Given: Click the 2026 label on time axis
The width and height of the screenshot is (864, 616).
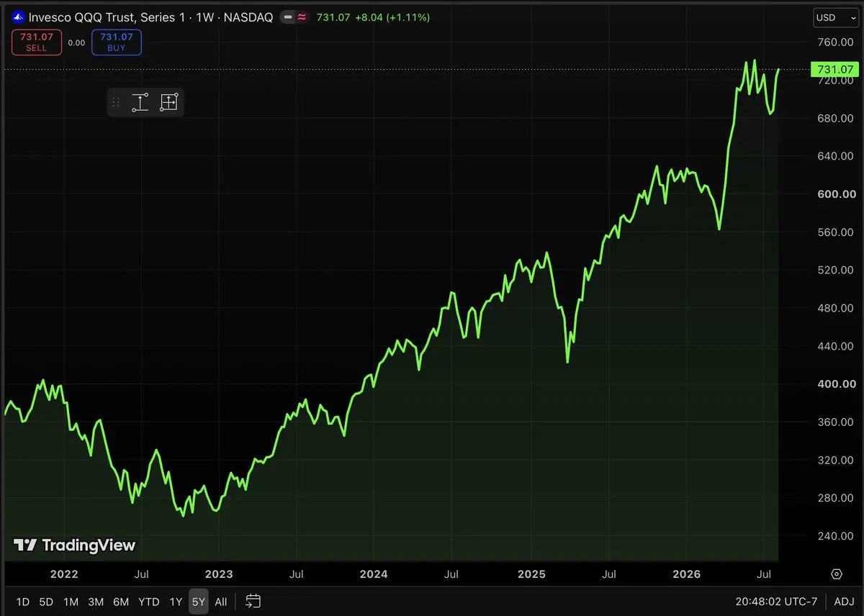Looking at the screenshot, I should click(686, 574).
